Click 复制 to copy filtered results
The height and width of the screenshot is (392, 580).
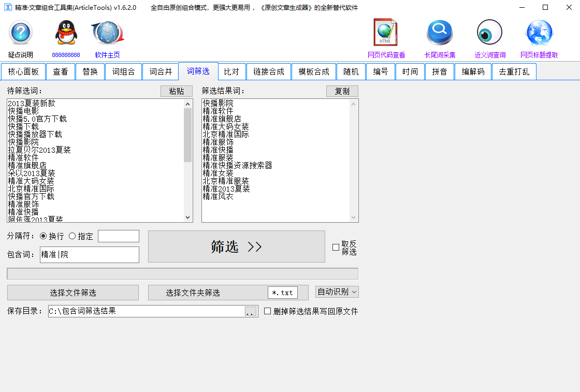(342, 91)
